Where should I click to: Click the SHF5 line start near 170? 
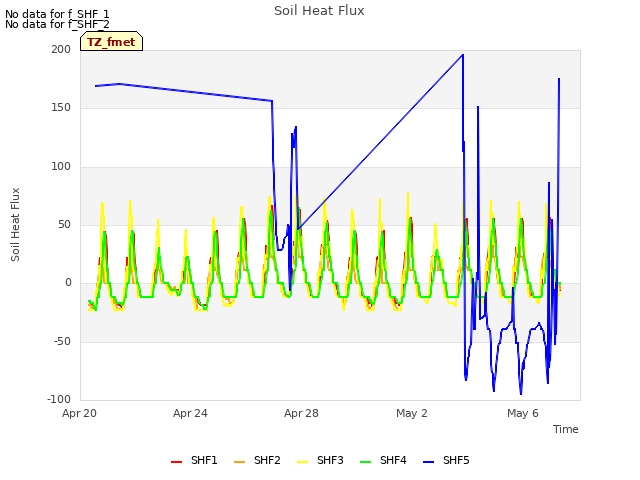click(96, 86)
